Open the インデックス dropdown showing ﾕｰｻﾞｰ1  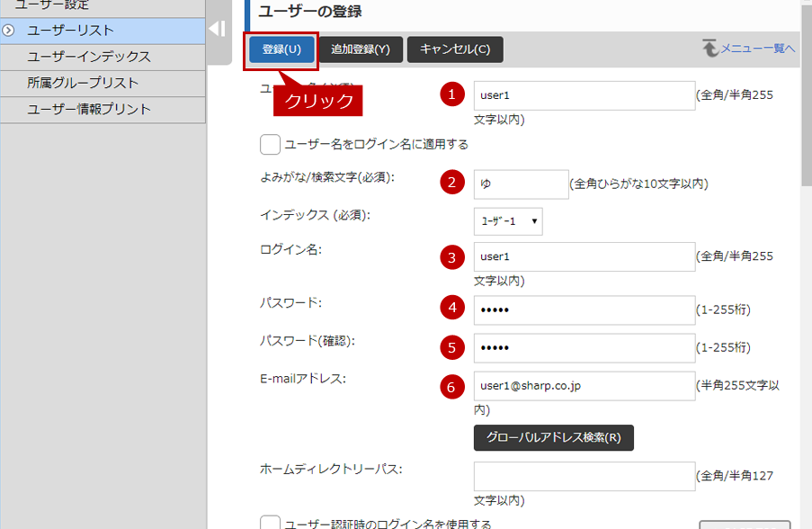click(508, 221)
